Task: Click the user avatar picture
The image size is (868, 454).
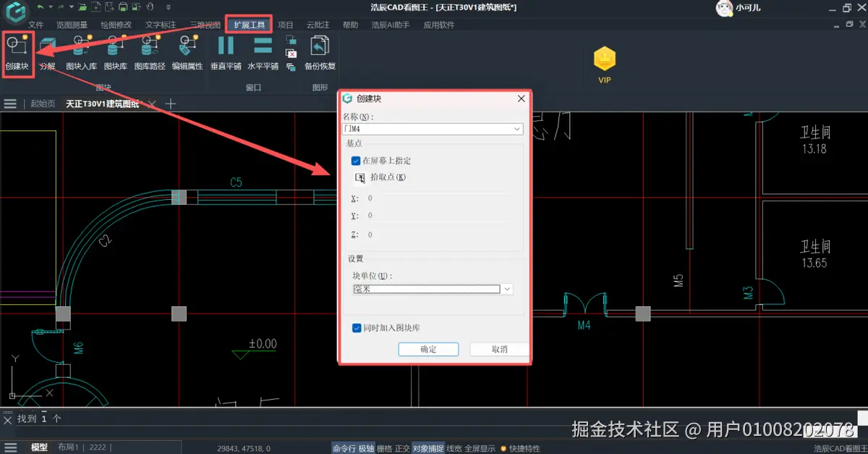Action: tap(723, 8)
